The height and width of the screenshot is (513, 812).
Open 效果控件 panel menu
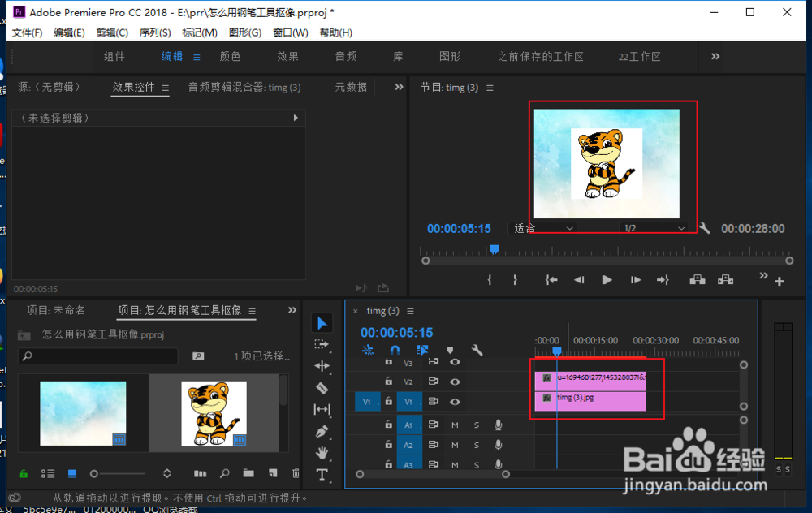(165, 88)
